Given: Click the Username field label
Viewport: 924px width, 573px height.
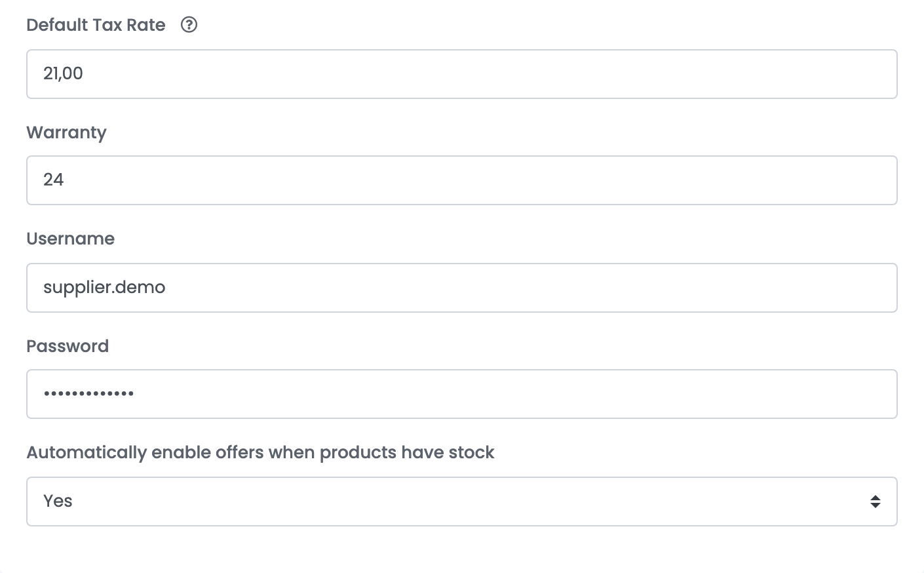Looking at the screenshot, I should click(70, 239).
